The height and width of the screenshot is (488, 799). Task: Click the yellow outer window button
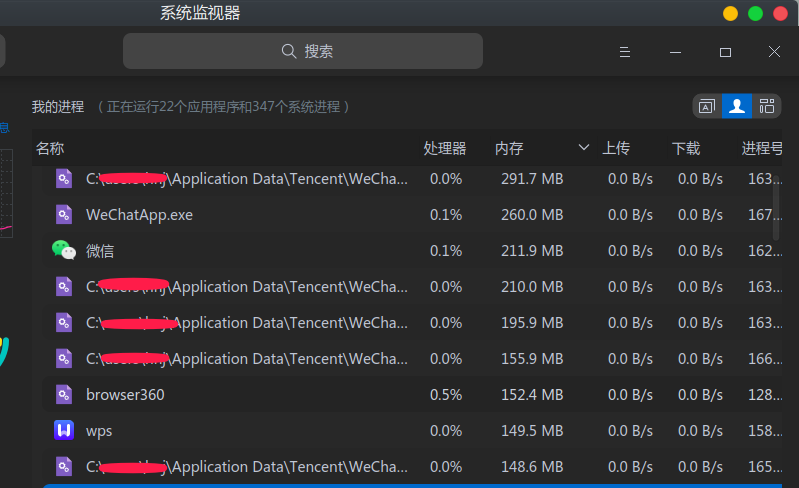(730, 13)
